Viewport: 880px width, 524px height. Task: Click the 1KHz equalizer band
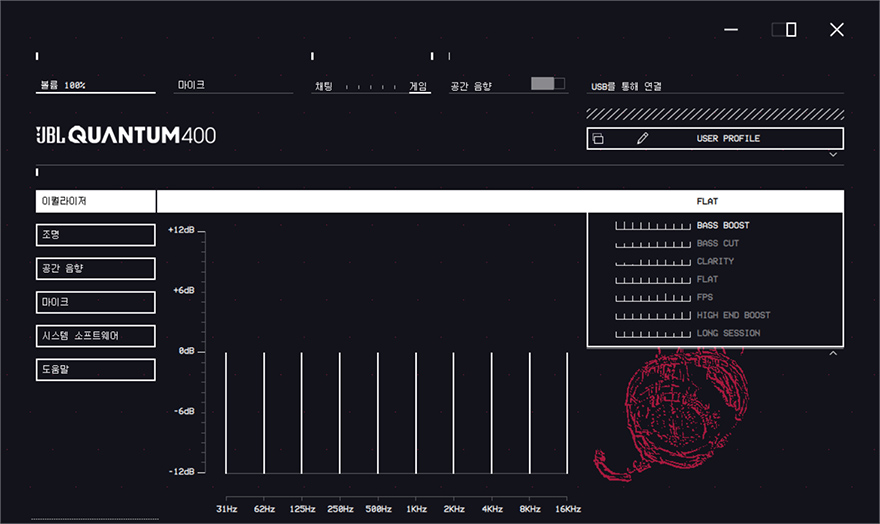[x=416, y=413]
